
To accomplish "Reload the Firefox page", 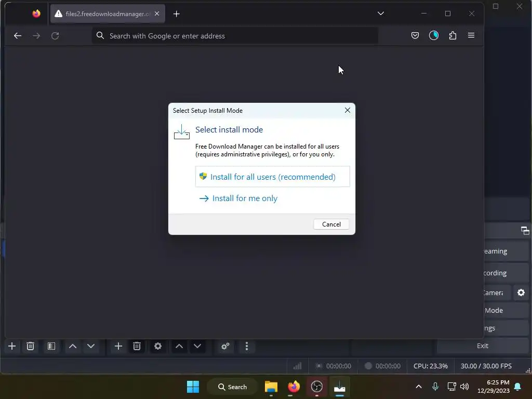I will pos(55,36).
